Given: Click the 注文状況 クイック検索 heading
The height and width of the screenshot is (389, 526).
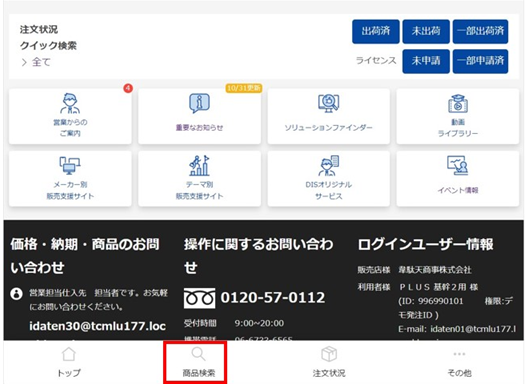Looking at the screenshot, I should (x=48, y=37).
